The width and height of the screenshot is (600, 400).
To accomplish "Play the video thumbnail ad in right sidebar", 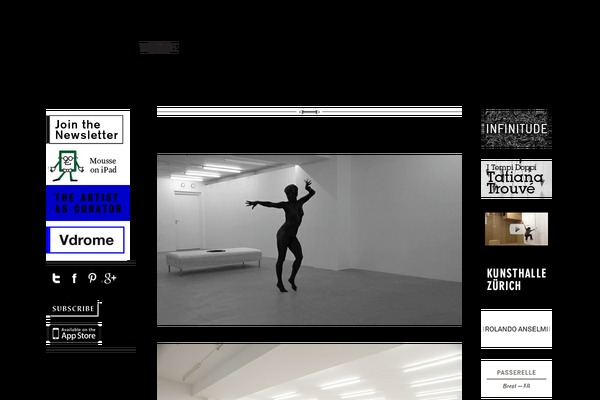I will click(x=516, y=229).
